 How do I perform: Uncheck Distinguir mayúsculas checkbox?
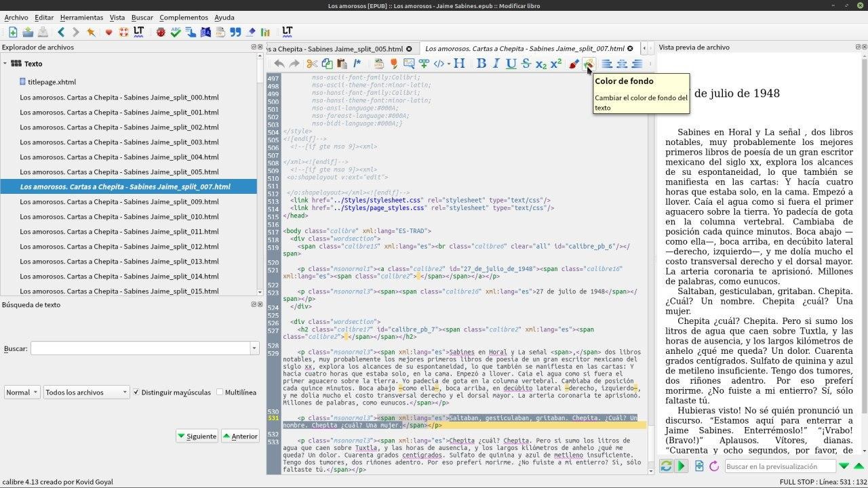coord(136,392)
